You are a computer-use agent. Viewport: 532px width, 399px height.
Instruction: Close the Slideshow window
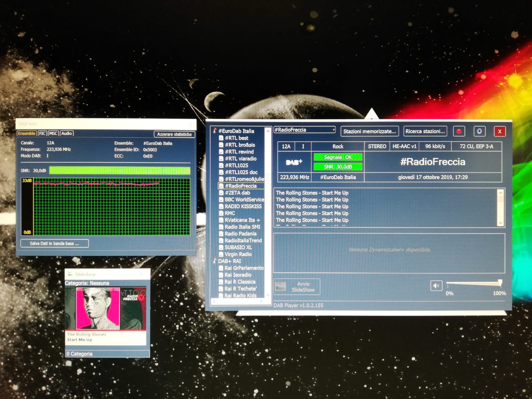141,274
